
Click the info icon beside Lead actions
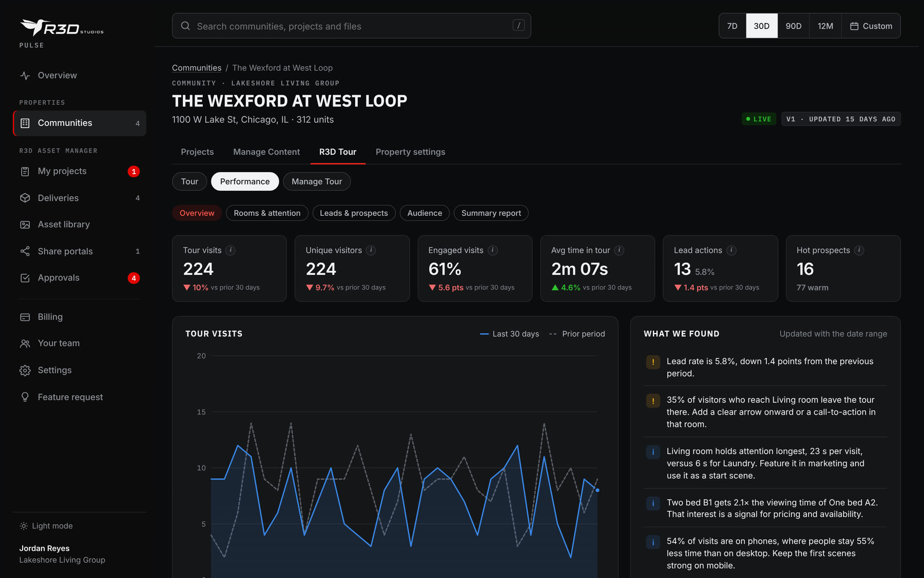[x=731, y=250]
